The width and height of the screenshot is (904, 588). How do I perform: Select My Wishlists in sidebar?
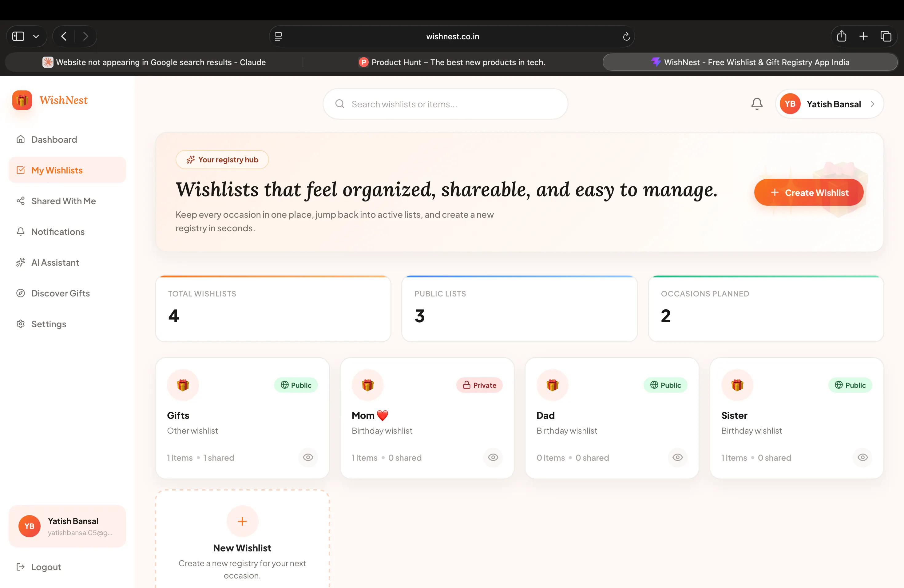coord(67,170)
